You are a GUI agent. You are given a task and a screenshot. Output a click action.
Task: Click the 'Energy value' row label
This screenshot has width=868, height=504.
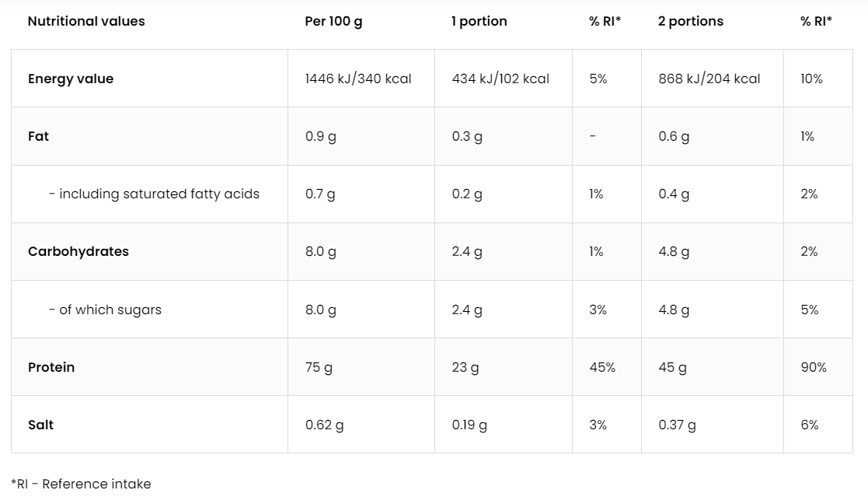point(71,79)
